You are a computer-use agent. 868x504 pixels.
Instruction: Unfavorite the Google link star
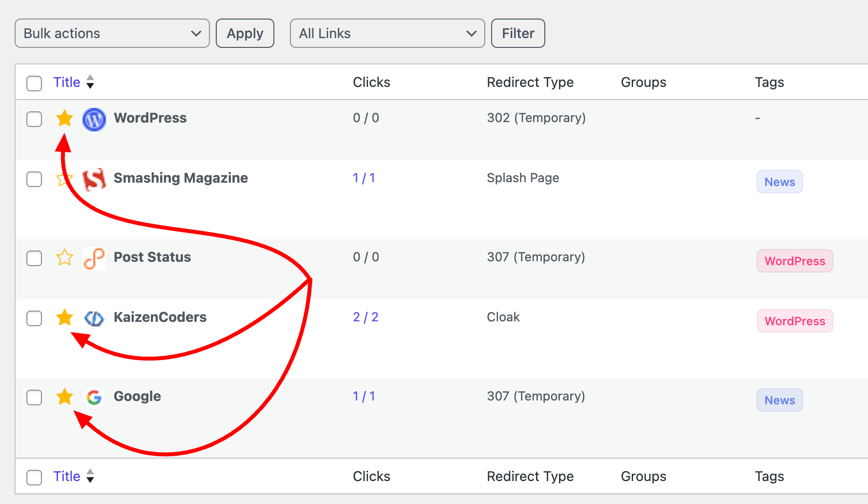[x=64, y=397]
